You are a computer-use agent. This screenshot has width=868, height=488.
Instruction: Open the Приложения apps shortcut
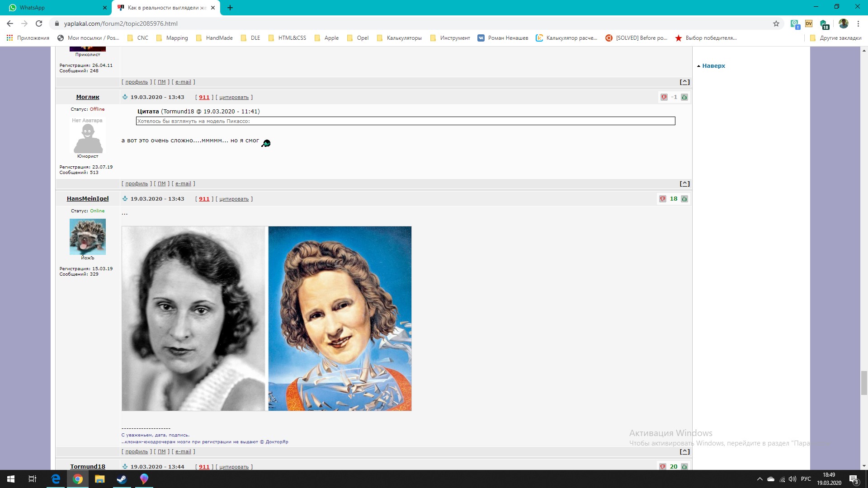pos(28,38)
